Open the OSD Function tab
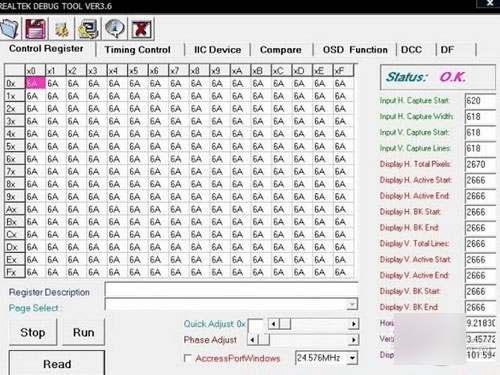Viewport: 500px width, 375px height. click(x=355, y=50)
